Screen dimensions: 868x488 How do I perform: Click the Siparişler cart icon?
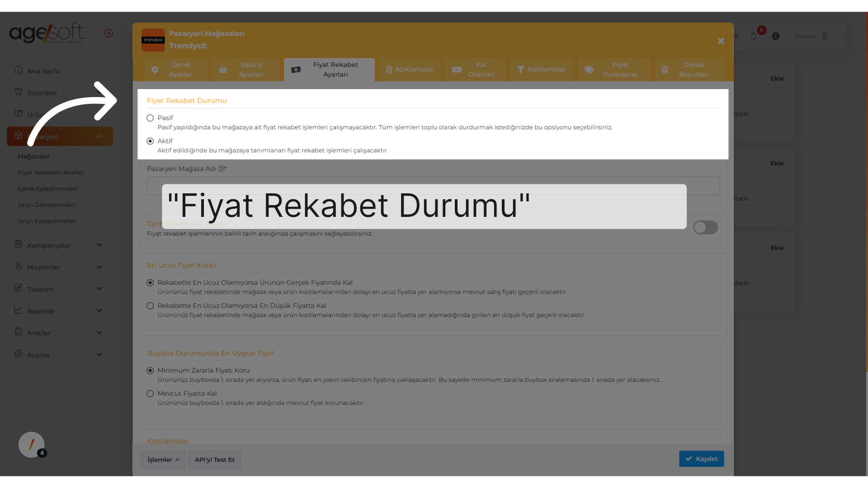click(18, 91)
